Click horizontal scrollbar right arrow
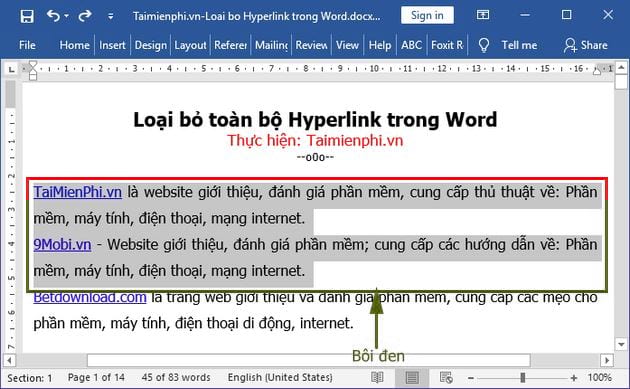Screen dimensions: 630x389 pyautogui.click(x=607, y=360)
